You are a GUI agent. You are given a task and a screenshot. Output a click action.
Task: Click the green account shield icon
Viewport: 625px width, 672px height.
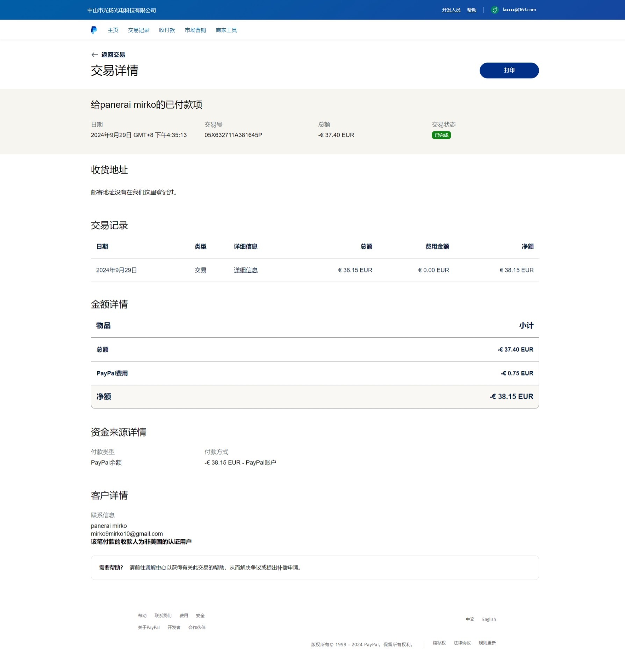point(495,10)
